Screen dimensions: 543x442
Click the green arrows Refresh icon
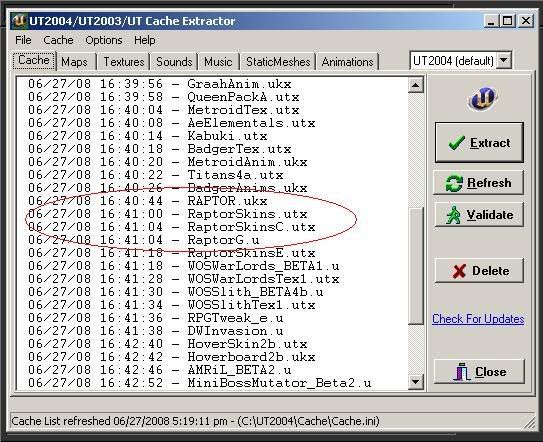click(x=454, y=183)
